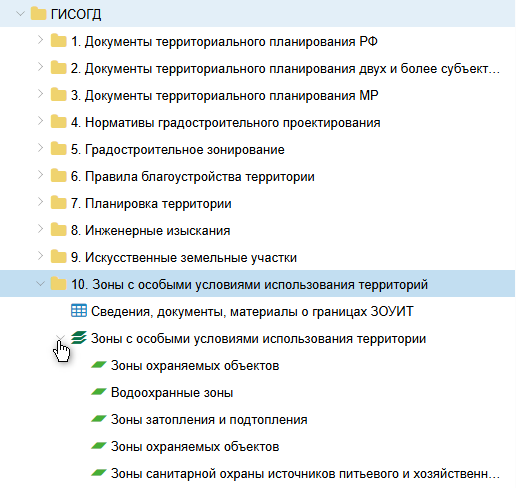The height and width of the screenshot is (488, 516).
Task: Select the Зоны затопления и подтопления layer
Action: (x=209, y=420)
